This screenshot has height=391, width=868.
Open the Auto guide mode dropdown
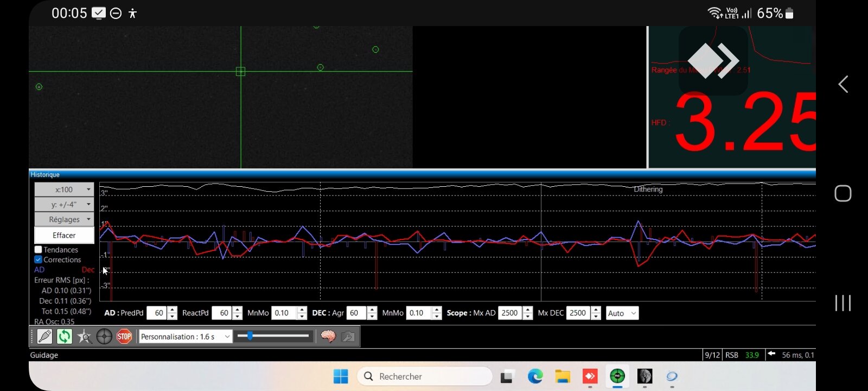click(622, 313)
